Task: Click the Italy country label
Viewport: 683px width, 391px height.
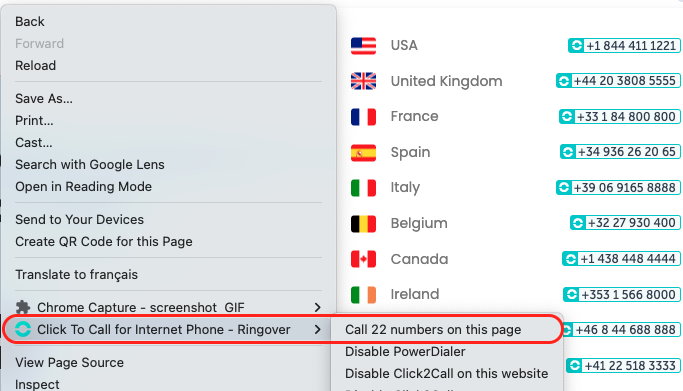Action: (405, 188)
